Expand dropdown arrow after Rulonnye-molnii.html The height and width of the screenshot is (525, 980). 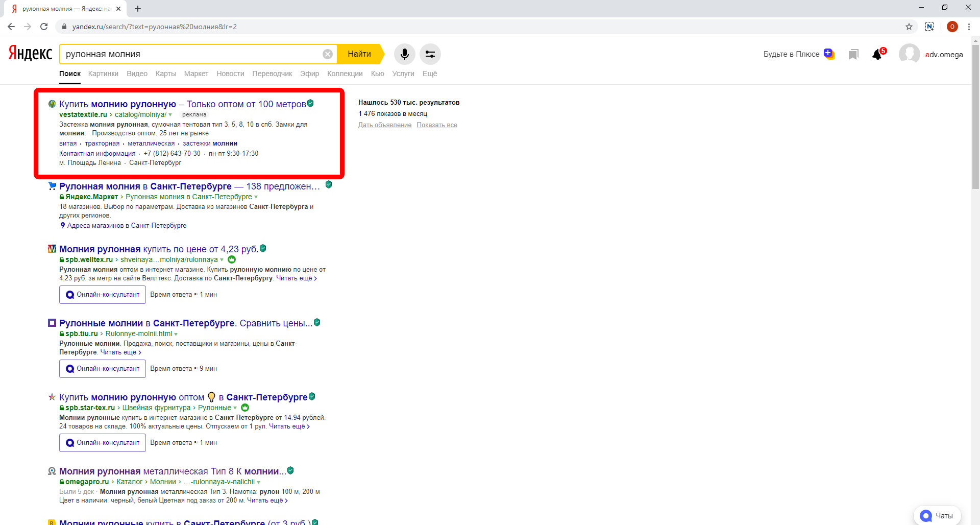click(x=176, y=334)
